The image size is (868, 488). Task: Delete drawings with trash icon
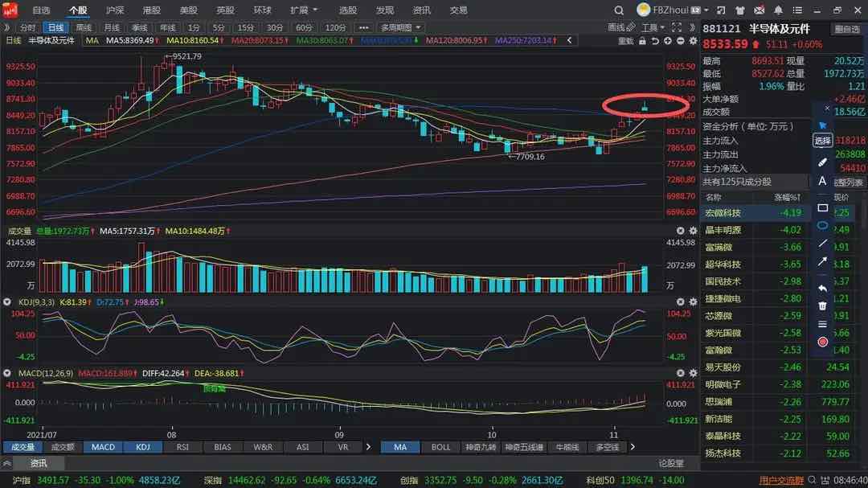823,306
